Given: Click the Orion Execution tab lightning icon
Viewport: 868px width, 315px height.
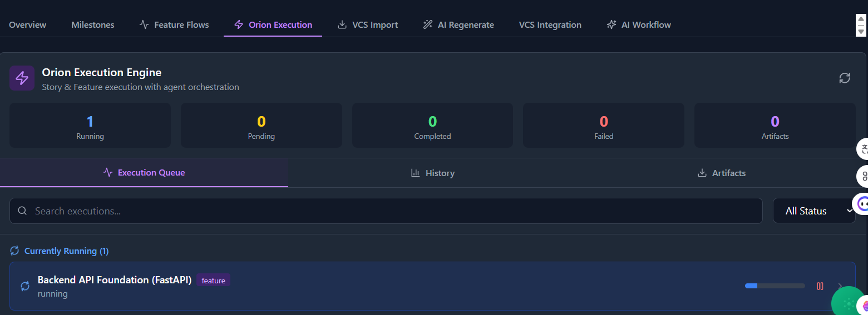Looking at the screenshot, I should (239, 25).
